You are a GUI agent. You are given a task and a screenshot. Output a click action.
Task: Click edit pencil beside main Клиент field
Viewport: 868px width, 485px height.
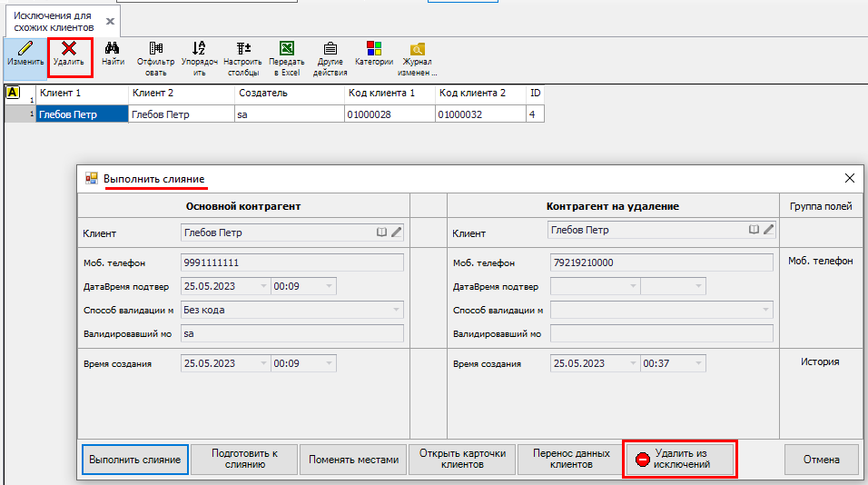click(x=397, y=232)
